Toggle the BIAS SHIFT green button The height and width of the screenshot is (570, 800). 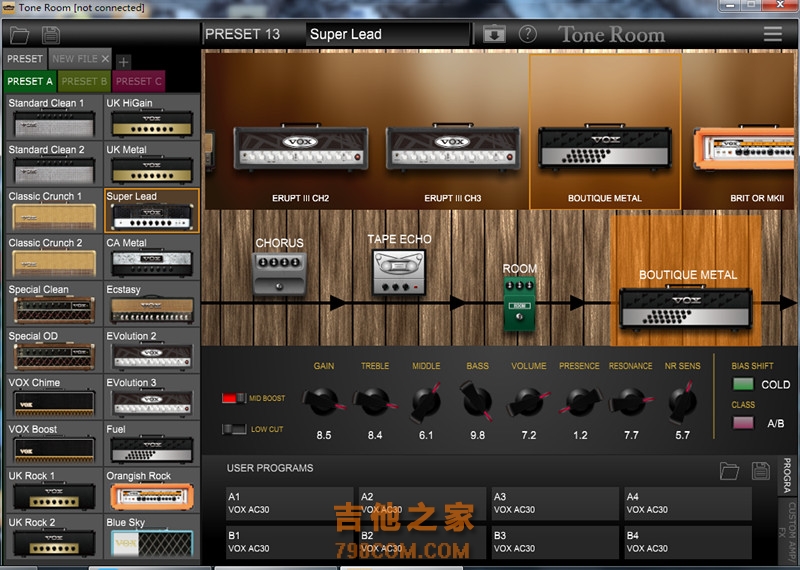tap(743, 384)
